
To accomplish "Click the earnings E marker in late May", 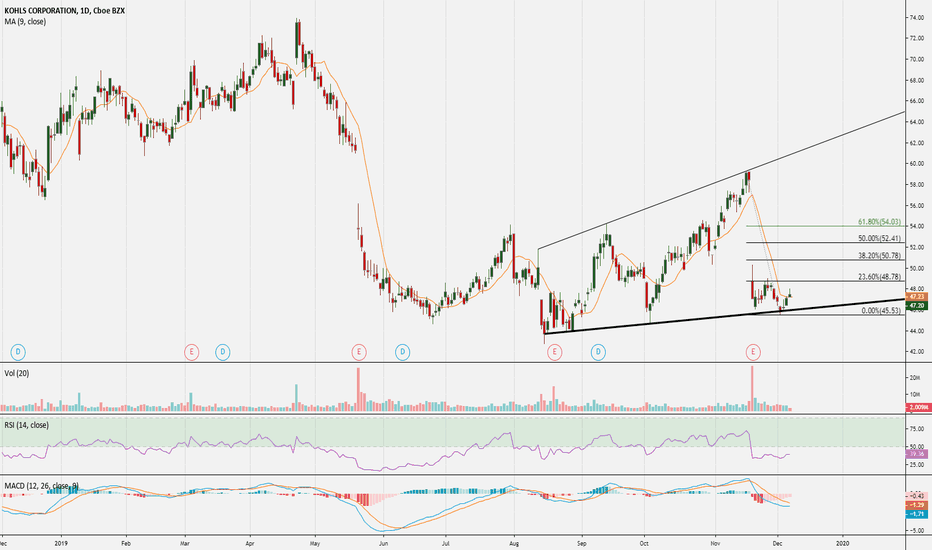I will pyautogui.click(x=358, y=352).
